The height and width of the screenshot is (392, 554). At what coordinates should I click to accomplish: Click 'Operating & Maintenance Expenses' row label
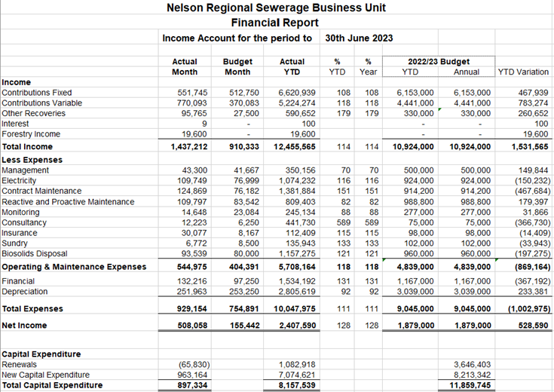(74, 267)
